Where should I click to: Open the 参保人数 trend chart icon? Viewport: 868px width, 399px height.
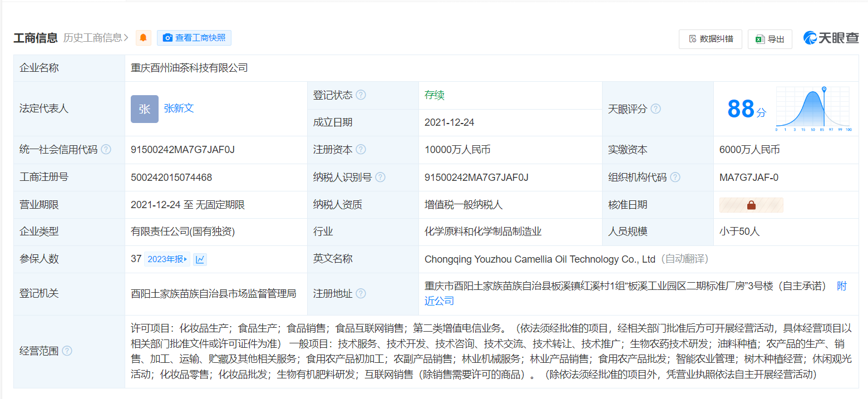pyautogui.click(x=200, y=259)
